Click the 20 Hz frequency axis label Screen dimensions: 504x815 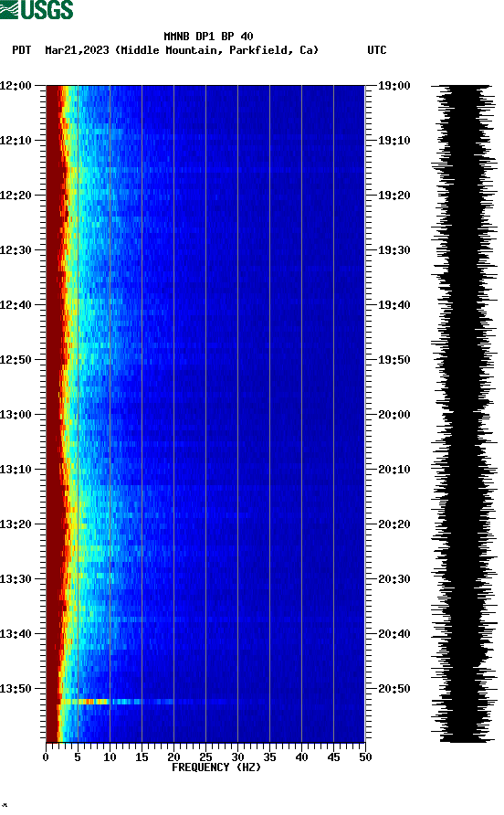[x=173, y=757]
